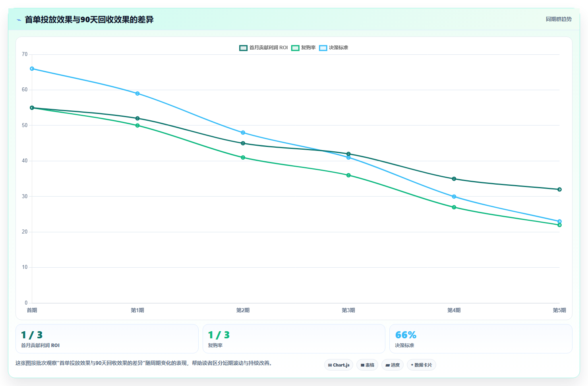Select the 决策标准 data point at 第4期
Screen dimensions: 588x386
(x=454, y=197)
